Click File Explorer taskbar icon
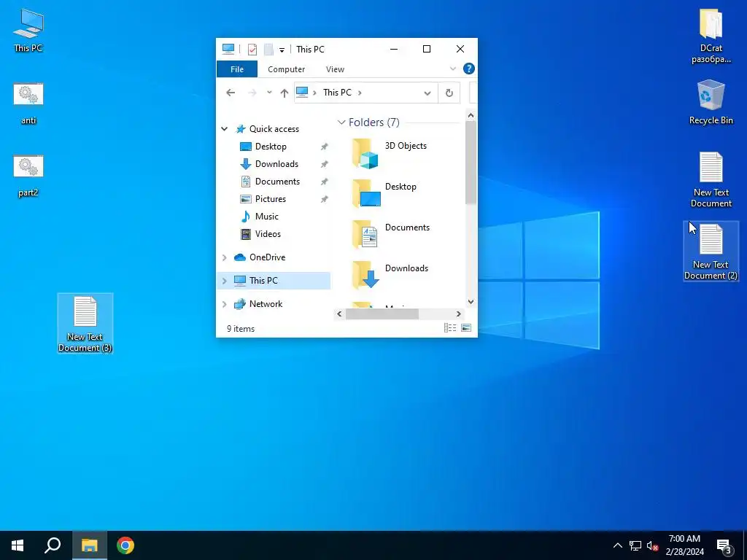This screenshot has height=560, width=747. click(90, 545)
